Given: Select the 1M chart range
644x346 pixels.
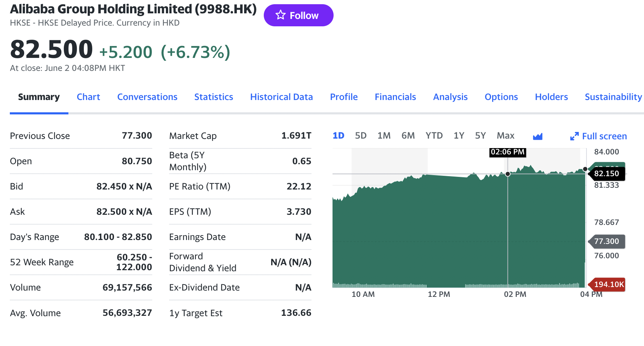Looking at the screenshot, I should (x=384, y=135).
